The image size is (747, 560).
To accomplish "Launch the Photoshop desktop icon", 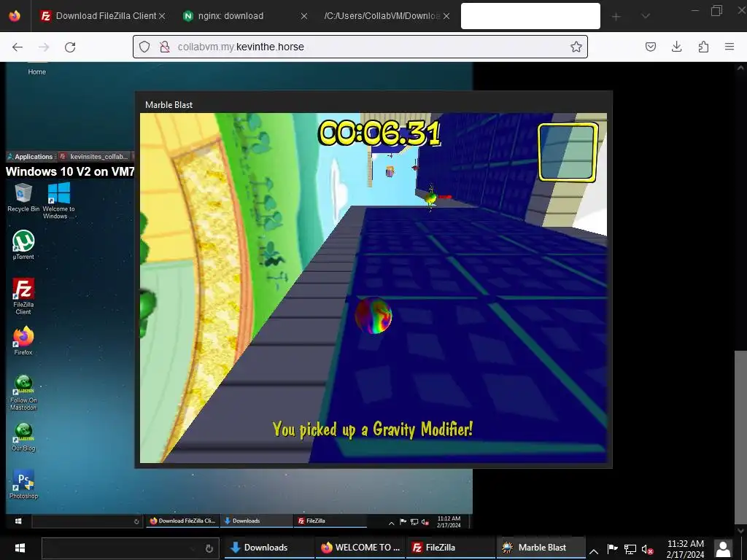I will [23, 484].
